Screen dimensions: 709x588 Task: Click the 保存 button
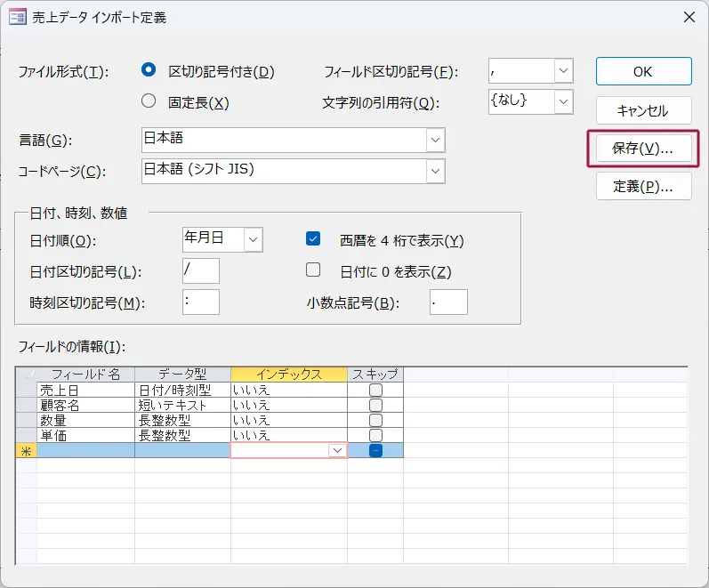(643, 149)
